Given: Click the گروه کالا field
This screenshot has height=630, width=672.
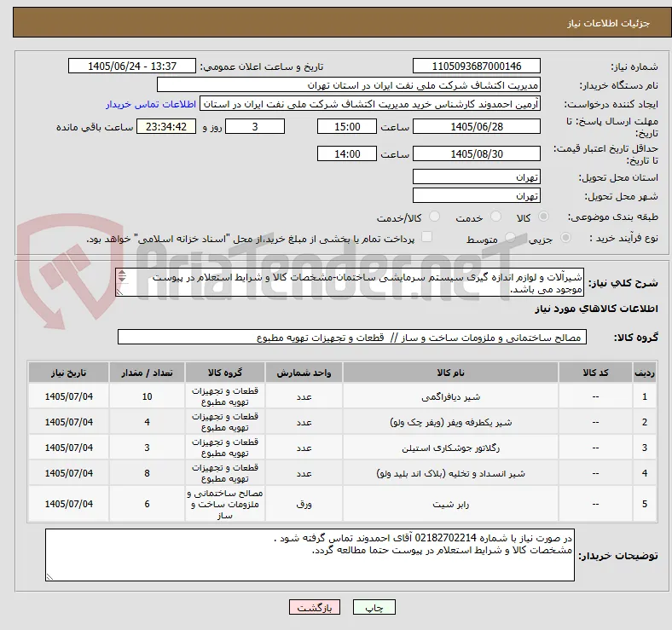Looking at the screenshot, I should pos(352,338).
